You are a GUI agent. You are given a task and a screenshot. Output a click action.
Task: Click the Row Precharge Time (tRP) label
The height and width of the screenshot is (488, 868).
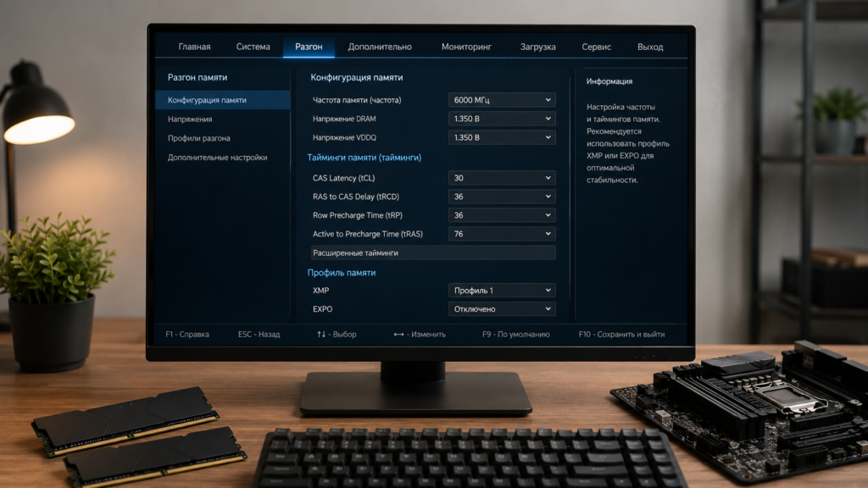tap(357, 215)
